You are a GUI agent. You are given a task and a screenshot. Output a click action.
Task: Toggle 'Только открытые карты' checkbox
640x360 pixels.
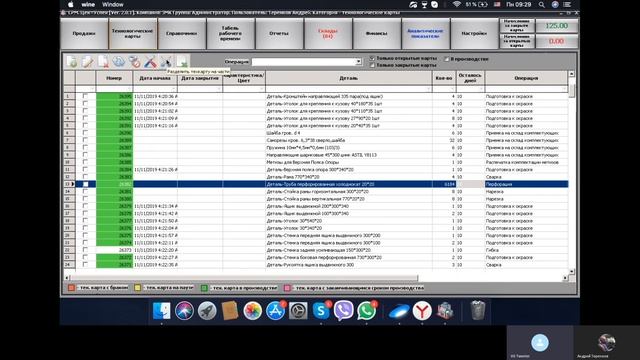pyautogui.click(x=372, y=58)
